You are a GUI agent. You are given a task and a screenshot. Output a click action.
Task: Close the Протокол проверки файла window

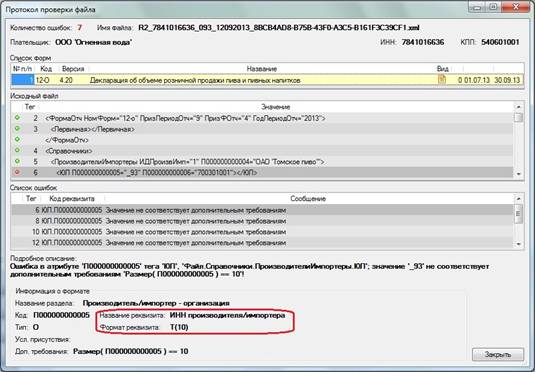517,6
